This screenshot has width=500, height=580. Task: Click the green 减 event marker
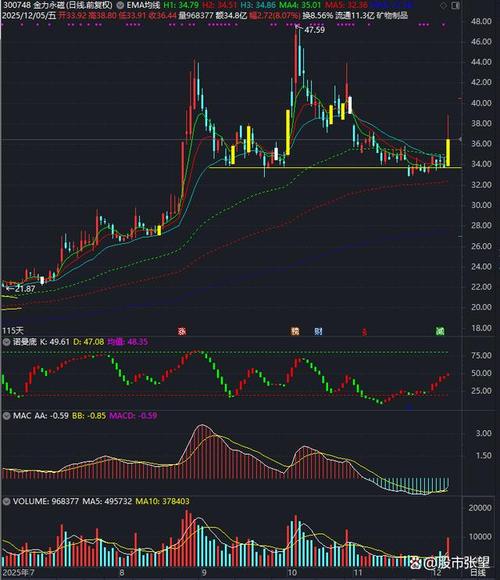tap(440, 331)
